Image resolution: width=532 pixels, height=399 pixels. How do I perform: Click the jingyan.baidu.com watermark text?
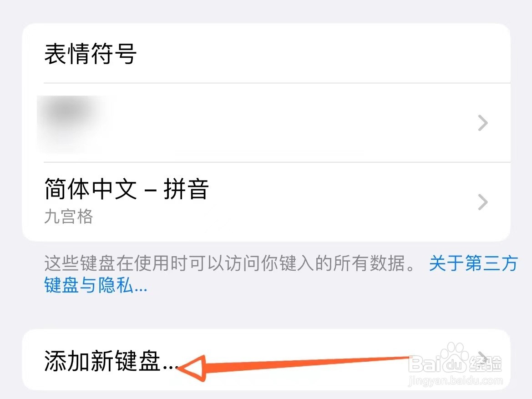[456, 381]
